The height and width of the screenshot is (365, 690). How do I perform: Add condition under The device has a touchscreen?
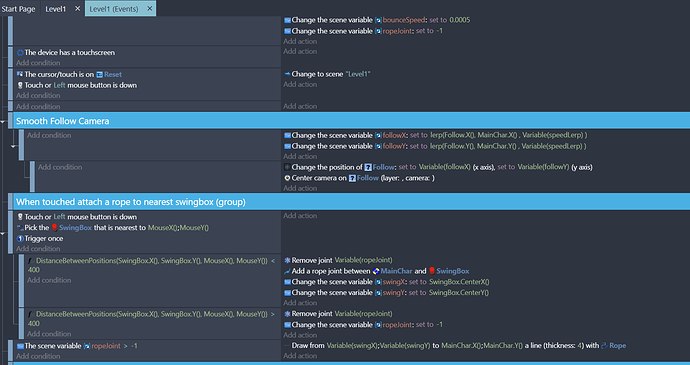click(38, 63)
